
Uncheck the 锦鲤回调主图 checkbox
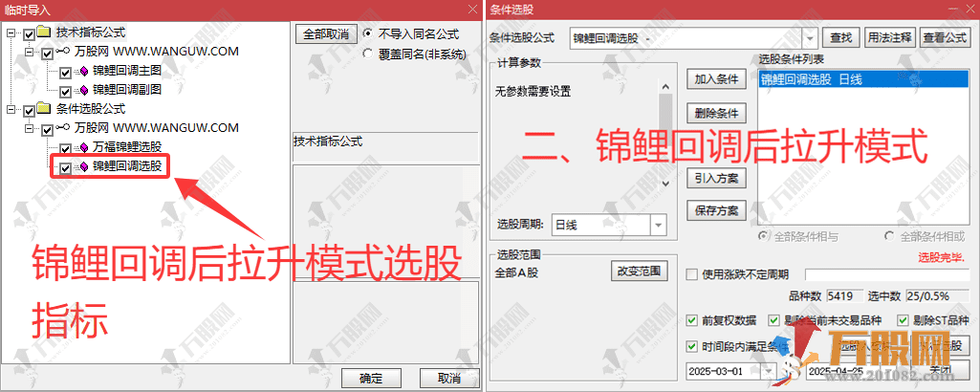coord(66,73)
